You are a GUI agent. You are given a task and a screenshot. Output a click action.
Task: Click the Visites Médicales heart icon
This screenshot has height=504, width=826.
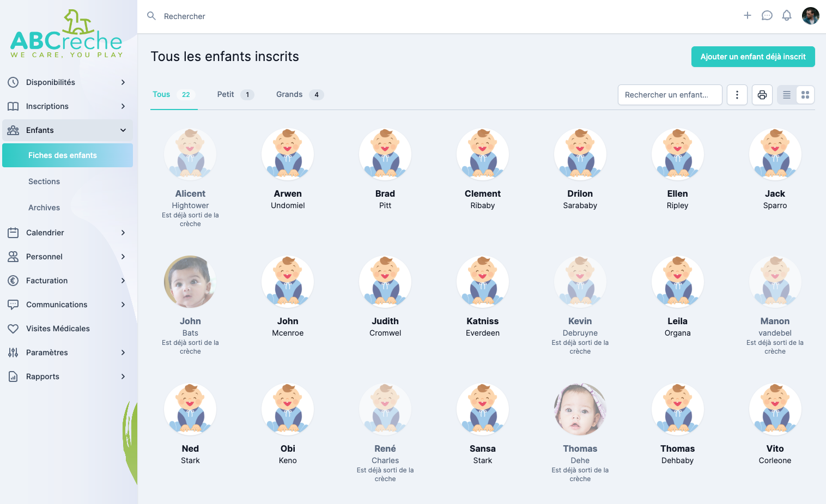click(x=13, y=329)
